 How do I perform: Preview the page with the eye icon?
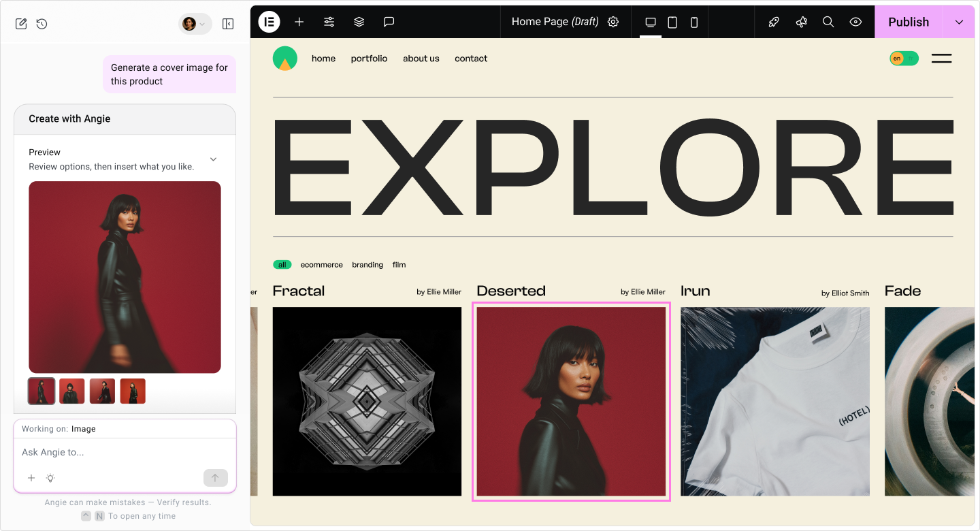pos(855,21)
